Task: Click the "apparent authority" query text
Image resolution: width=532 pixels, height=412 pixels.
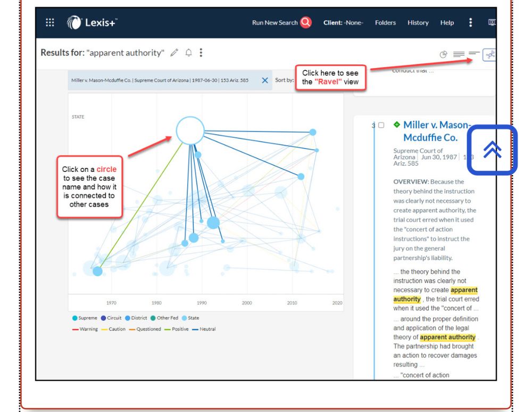Action: click(125, 53)
